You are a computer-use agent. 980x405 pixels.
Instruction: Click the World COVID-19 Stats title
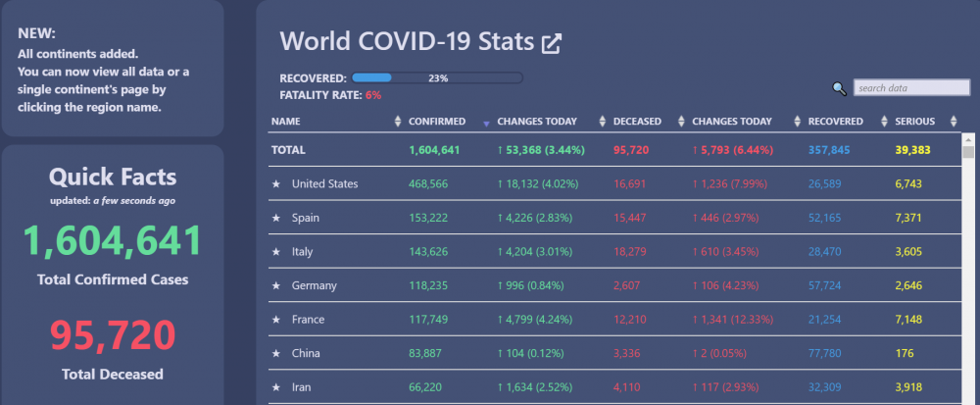(407, 42)
